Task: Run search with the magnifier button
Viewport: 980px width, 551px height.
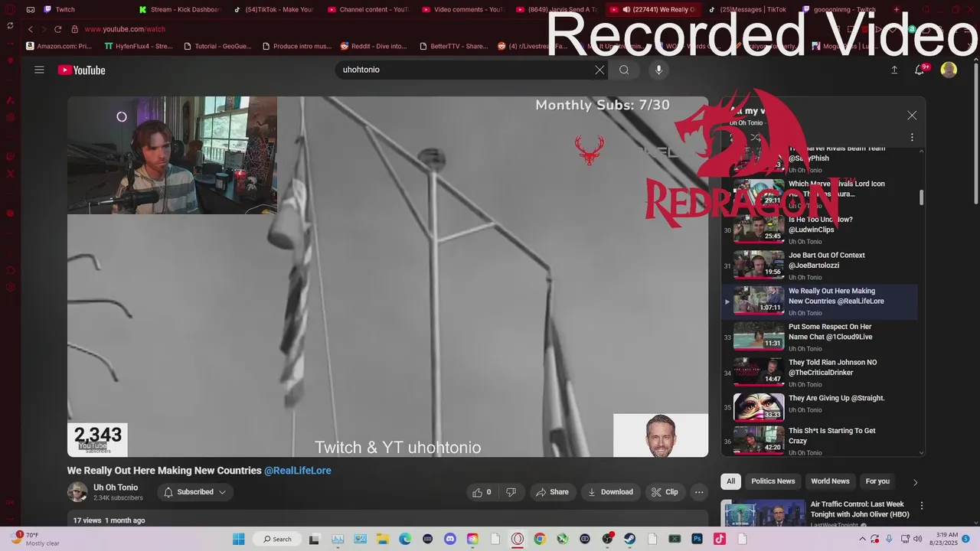Action: pos(624,70)
